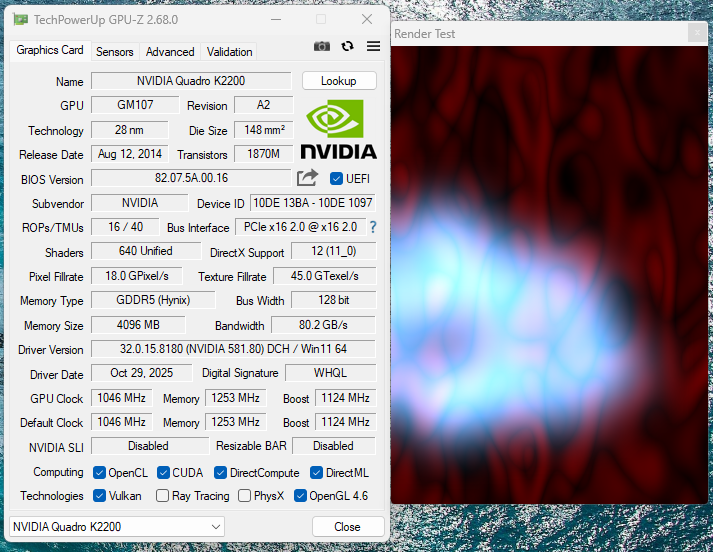713x552 pixels.
Task: Click the Driver Date Oct 29, 2025
Action: point(141,373)
